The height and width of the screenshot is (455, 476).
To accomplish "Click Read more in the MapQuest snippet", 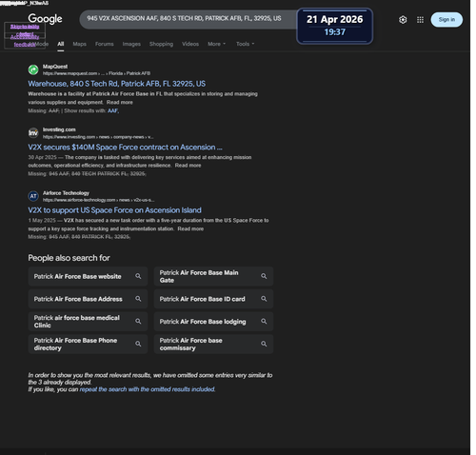I will (x=120, y=102).
